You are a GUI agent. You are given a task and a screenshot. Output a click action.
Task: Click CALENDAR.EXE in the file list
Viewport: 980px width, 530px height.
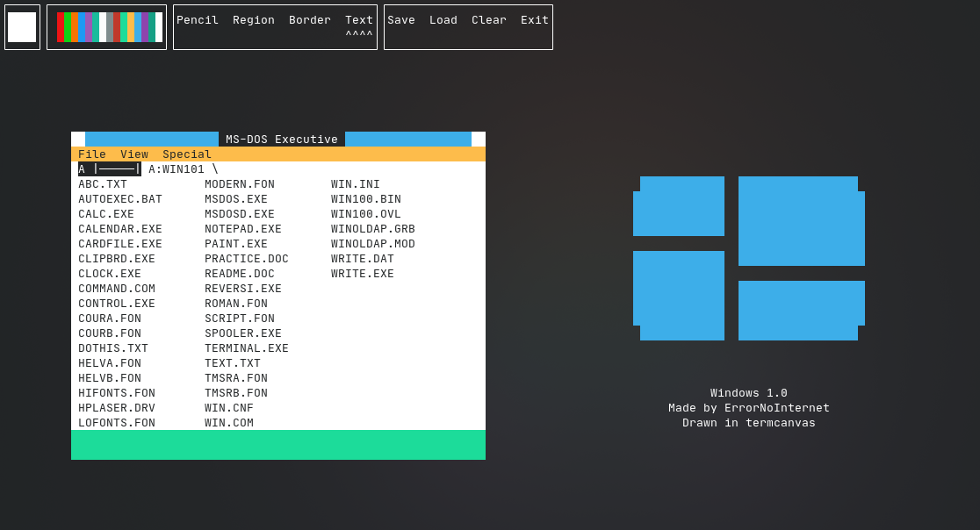120,229
